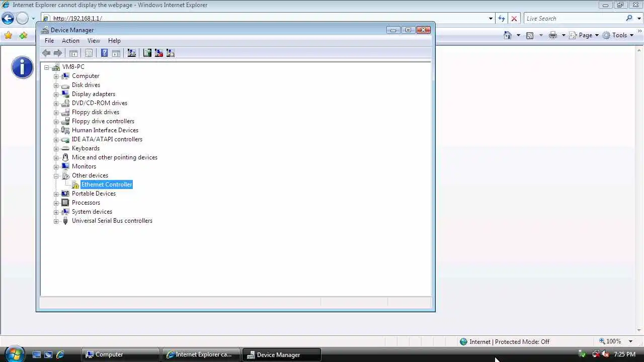Select Floppy drive controllers item
The width and height of the screenshot is (644, 362).
[103, 121]
